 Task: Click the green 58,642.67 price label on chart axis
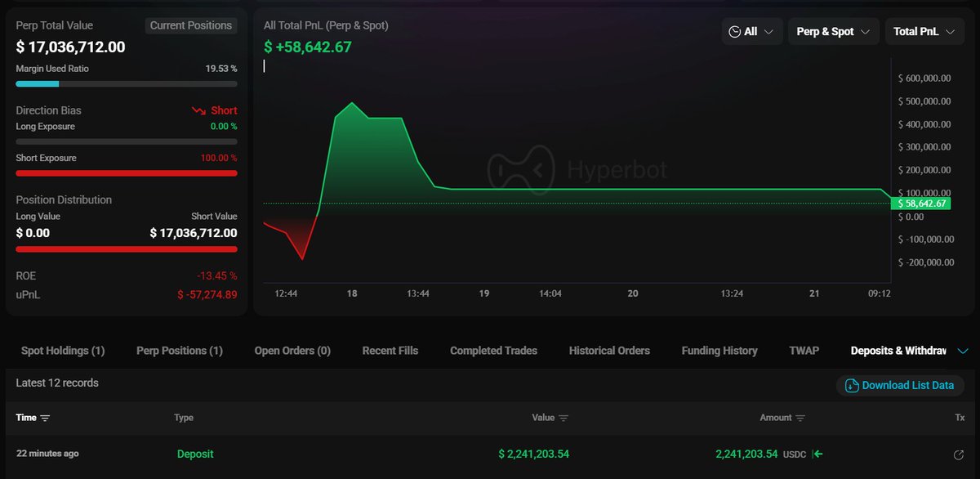[x=921, y=203]
